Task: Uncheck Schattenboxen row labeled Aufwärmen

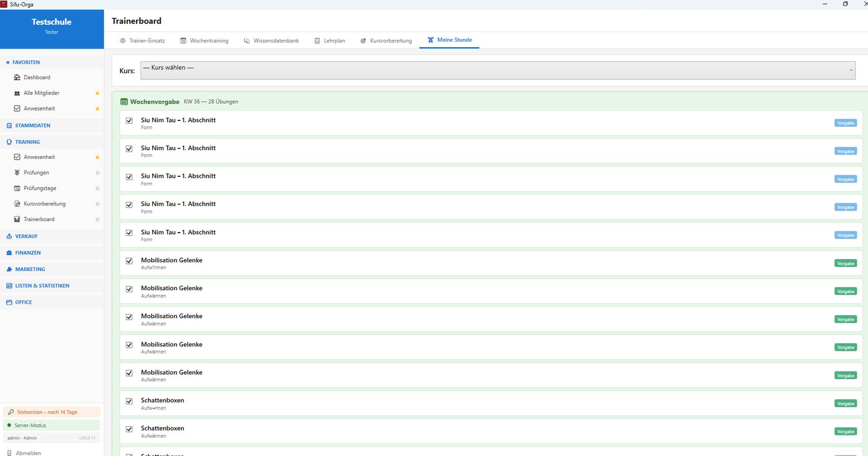Action: (x=129, y=429)
